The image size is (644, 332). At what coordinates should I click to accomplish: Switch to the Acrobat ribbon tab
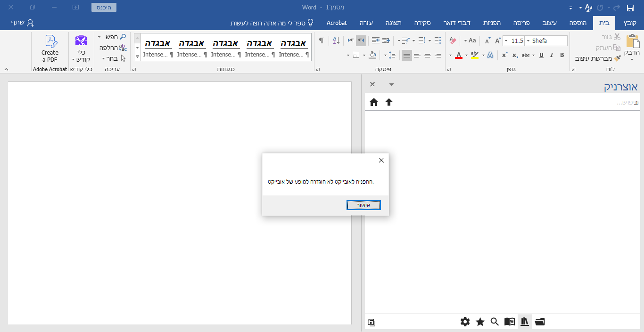click(337, 23)
